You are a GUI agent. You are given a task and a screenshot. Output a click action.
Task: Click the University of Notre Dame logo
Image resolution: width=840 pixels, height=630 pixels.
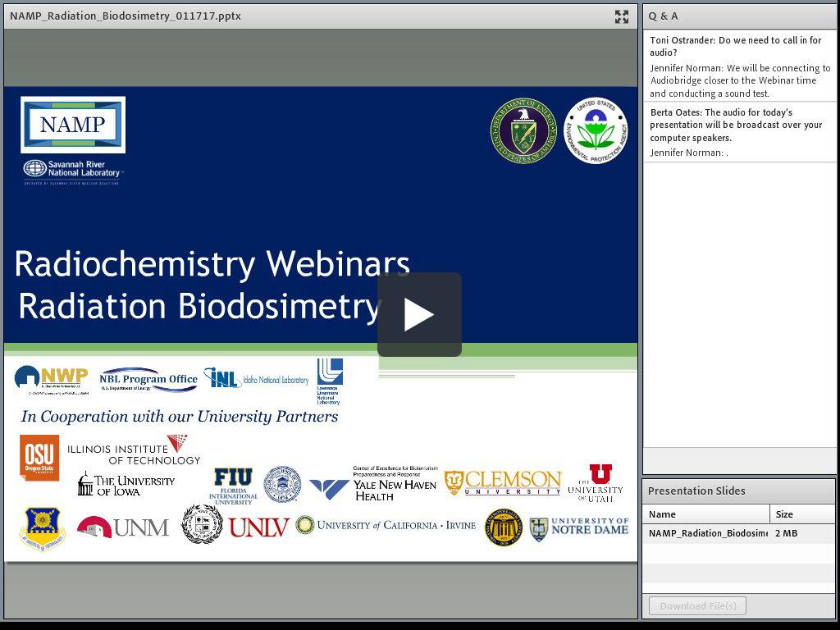[579, 529]
